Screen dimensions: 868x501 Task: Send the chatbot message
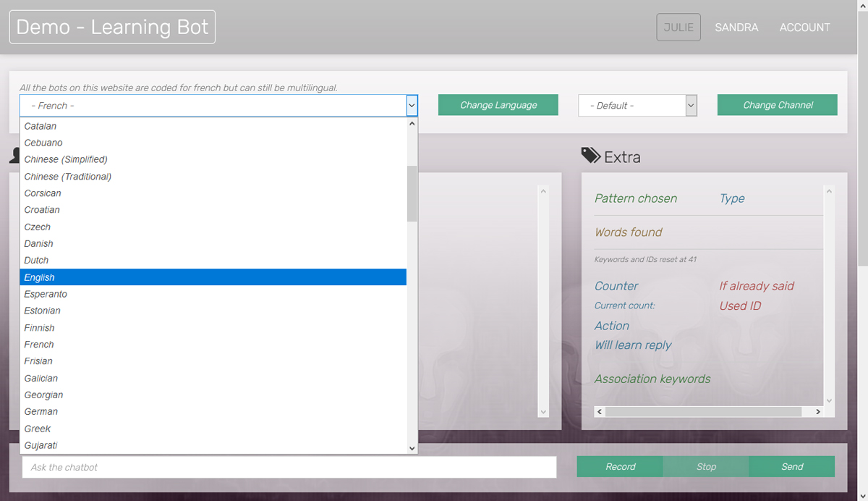(791, 467)
